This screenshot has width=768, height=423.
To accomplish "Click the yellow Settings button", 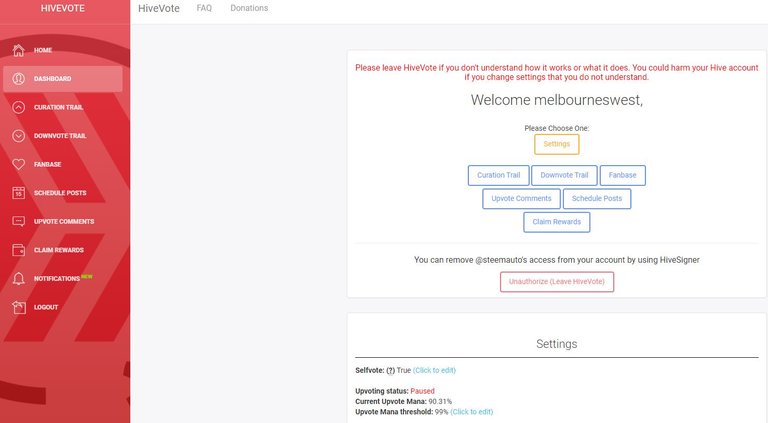I will (556, 144).
